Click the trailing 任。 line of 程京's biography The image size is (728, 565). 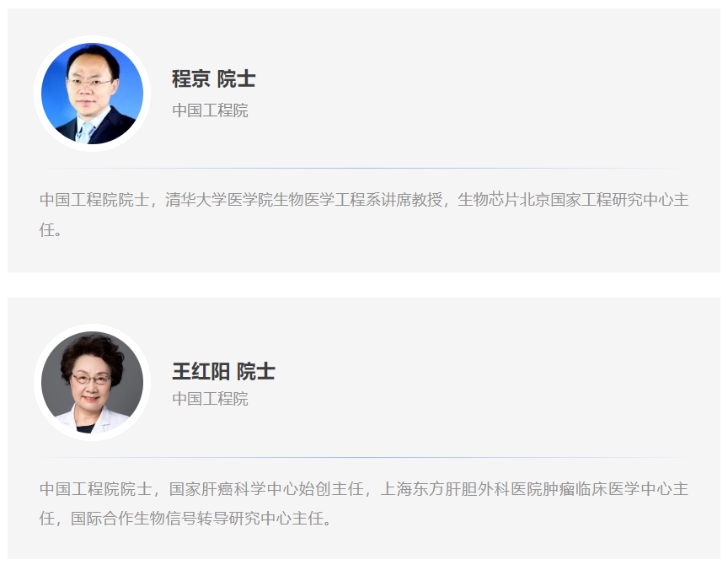[51, 229]
